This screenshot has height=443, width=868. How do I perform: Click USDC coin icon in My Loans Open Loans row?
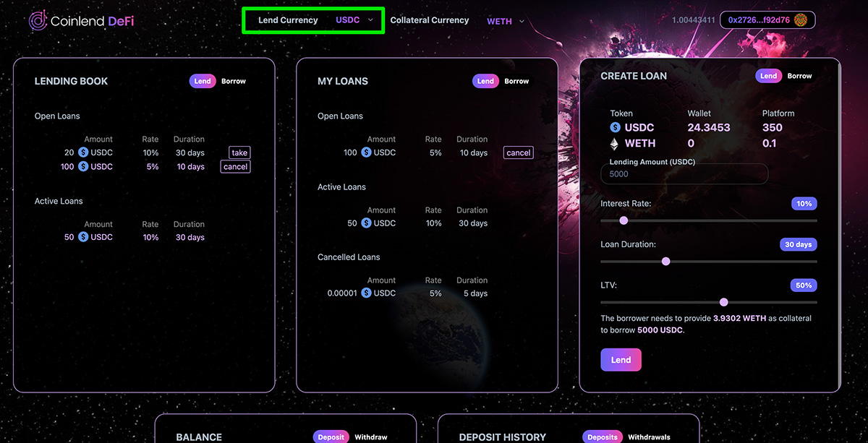(366, 152)
